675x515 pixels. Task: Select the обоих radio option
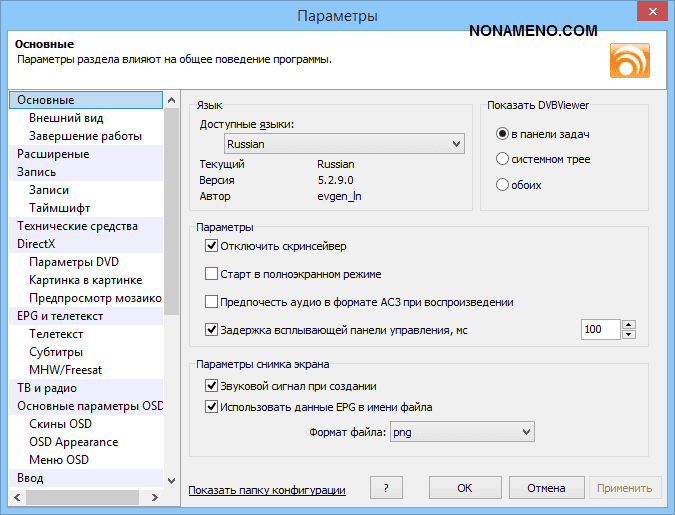point(503,185)
